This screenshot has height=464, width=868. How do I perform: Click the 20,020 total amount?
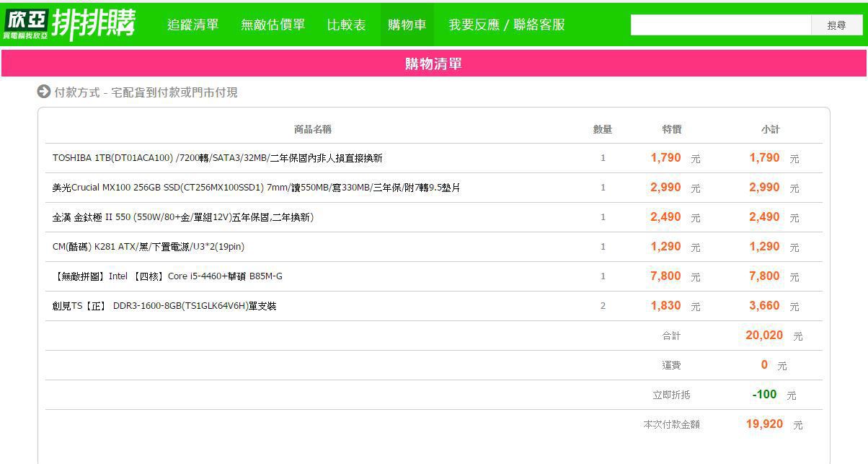764,335
